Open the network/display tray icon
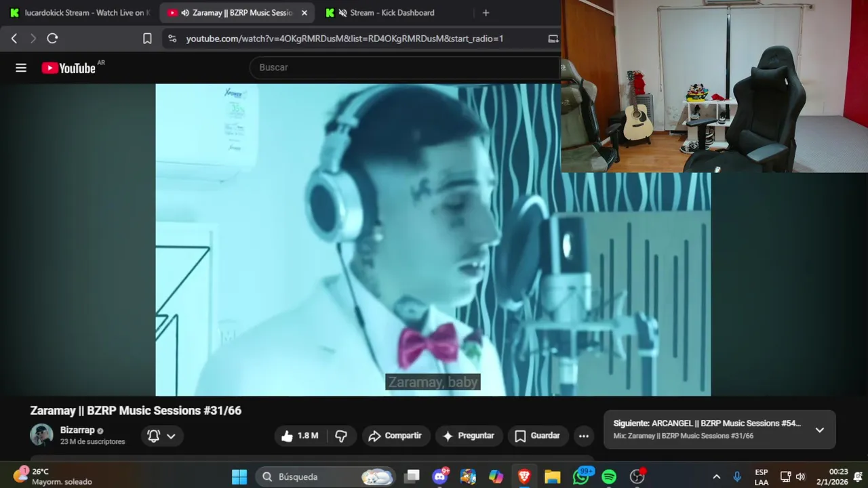The height and width of the screenshot is (488, 868). (x=785, y=477)
